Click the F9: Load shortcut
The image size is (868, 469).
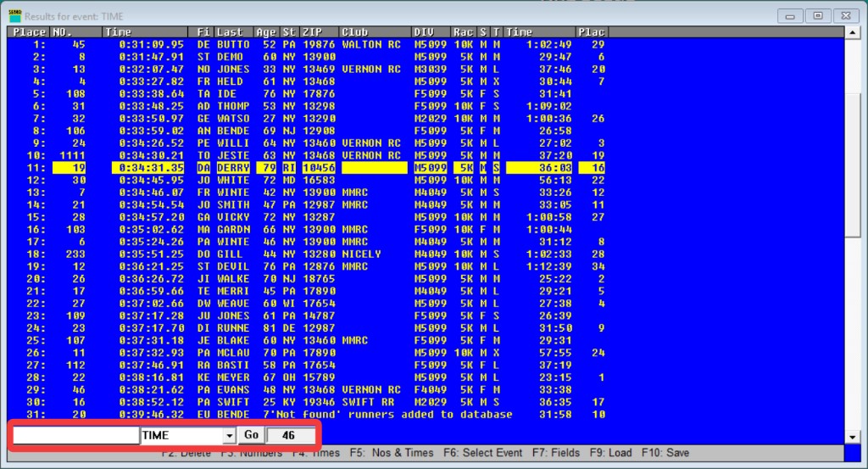click(610, 453)
